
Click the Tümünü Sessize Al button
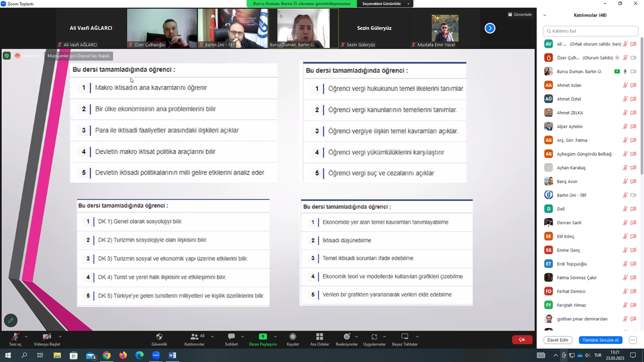pyautogui.click(x=599, y=340)
